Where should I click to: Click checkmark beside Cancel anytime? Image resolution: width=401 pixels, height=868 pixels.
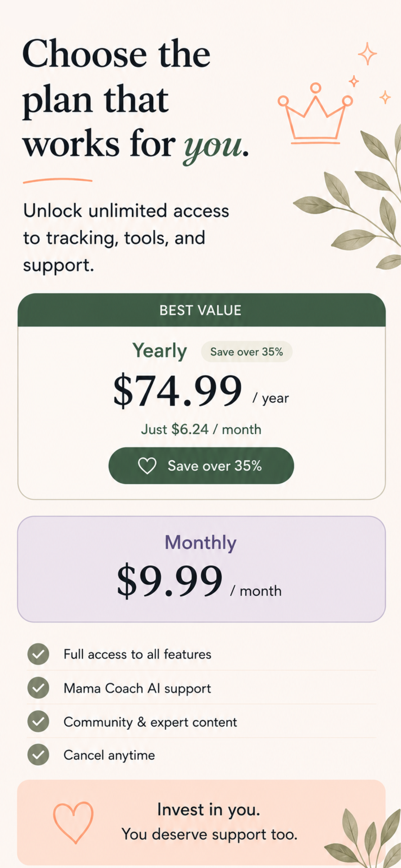38,755
